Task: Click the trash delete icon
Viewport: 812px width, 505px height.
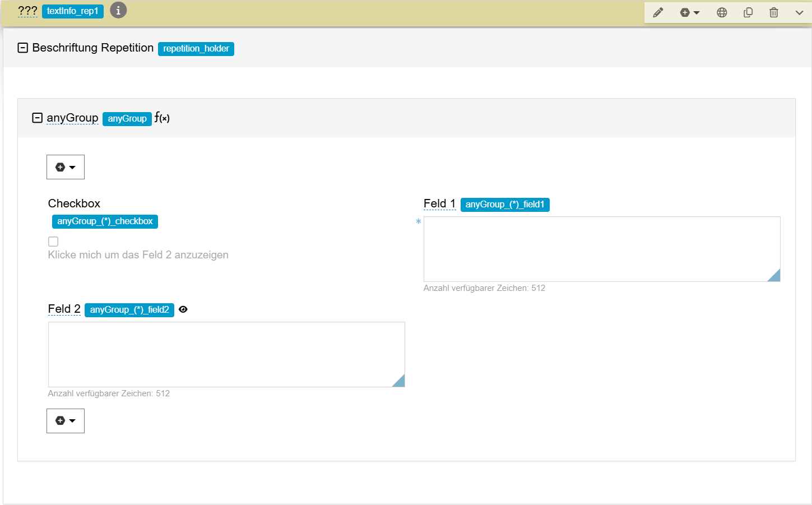Action: [773, 12]
